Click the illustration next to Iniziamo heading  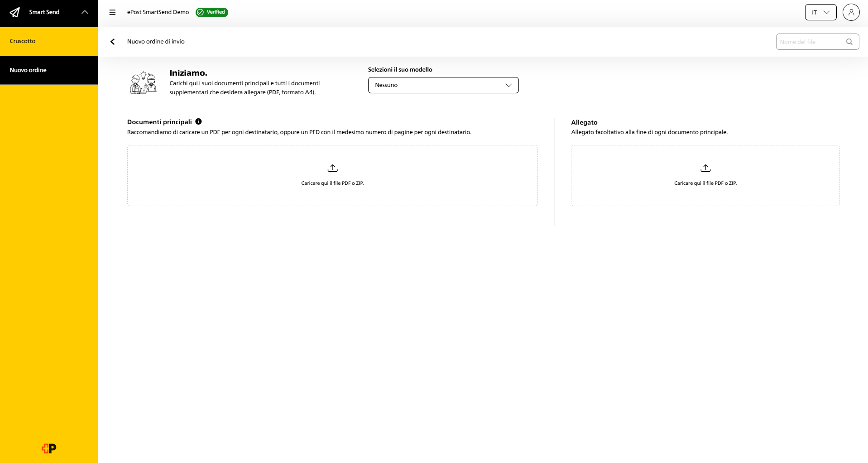tap(143, 82)
